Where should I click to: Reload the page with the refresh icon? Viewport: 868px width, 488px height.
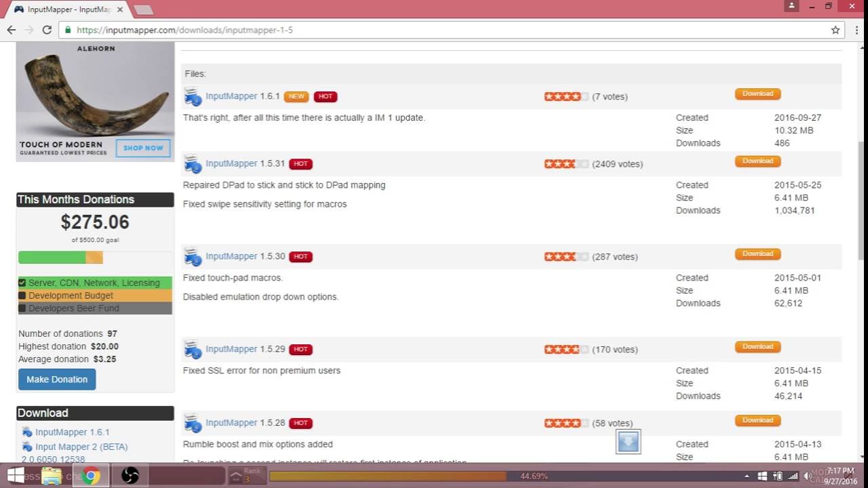[47, 30]
